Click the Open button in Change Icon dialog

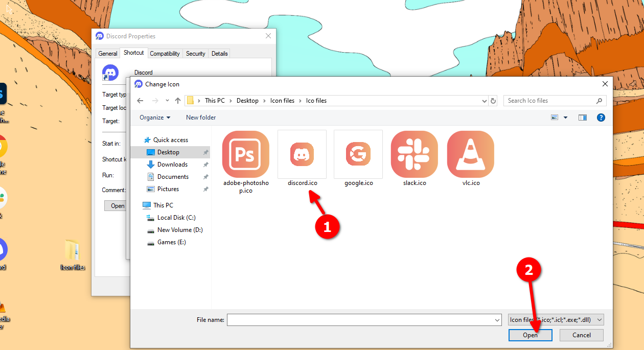click(x=530, y=335)
